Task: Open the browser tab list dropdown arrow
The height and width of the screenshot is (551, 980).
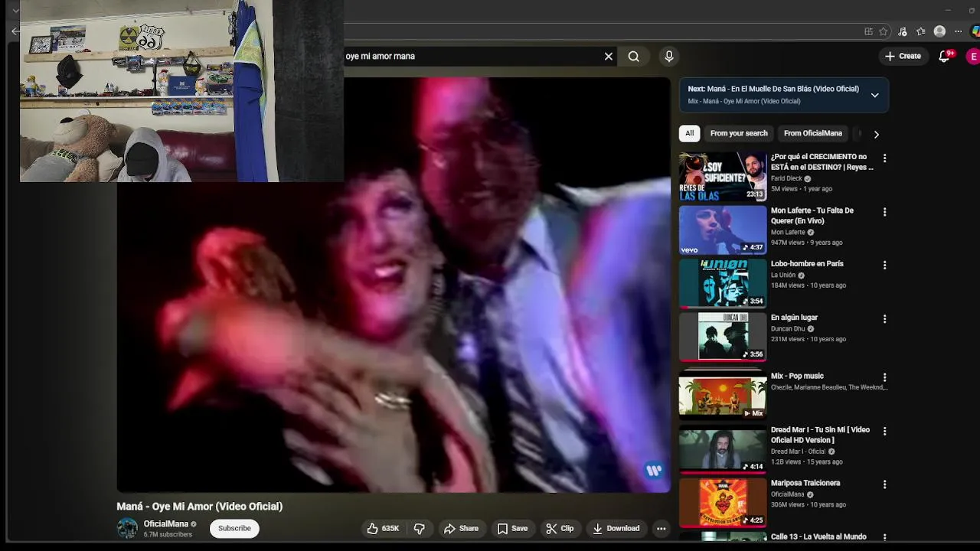Action: coord(15,11)
